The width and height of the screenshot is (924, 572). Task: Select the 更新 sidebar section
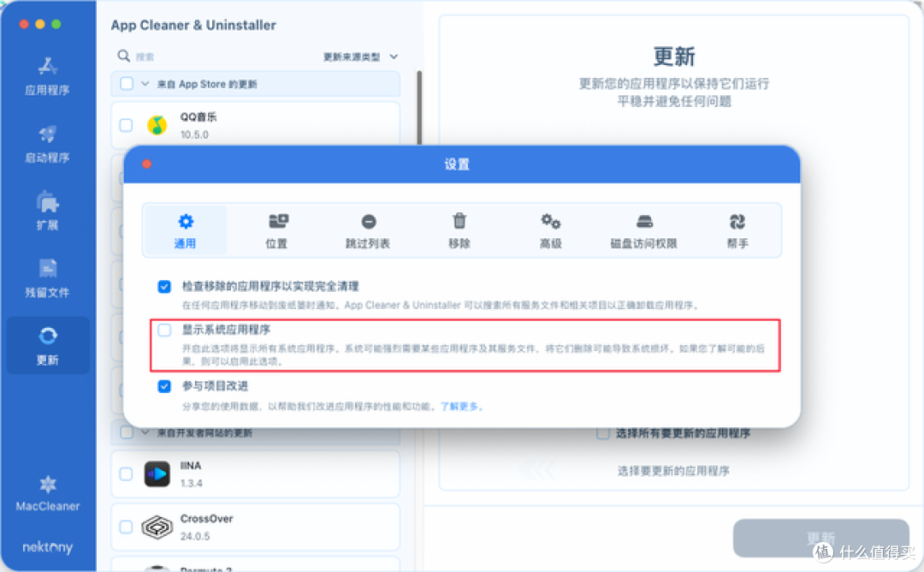click(48, 346)
